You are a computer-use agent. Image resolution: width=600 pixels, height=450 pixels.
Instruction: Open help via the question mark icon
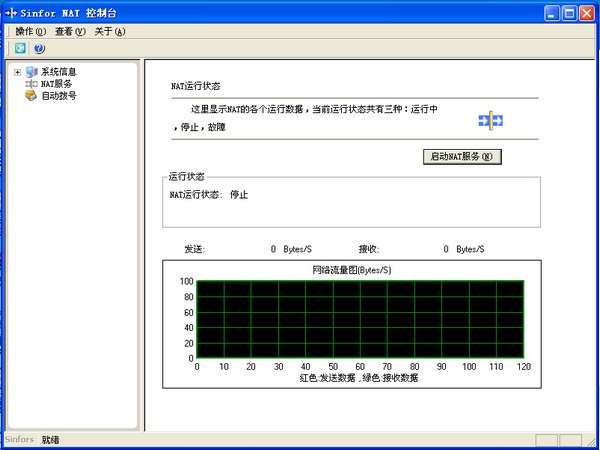[x=39, y=48]
